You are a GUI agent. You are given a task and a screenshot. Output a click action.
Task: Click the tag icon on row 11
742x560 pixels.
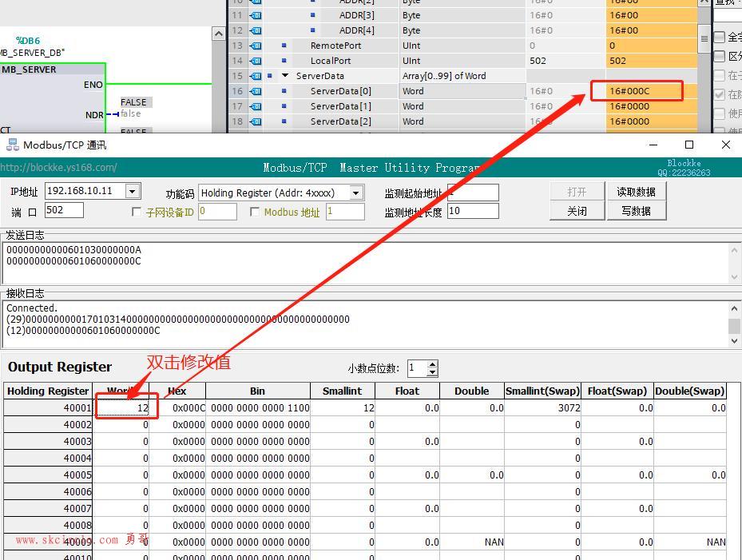pyautogui.click(x=256, y=15)
